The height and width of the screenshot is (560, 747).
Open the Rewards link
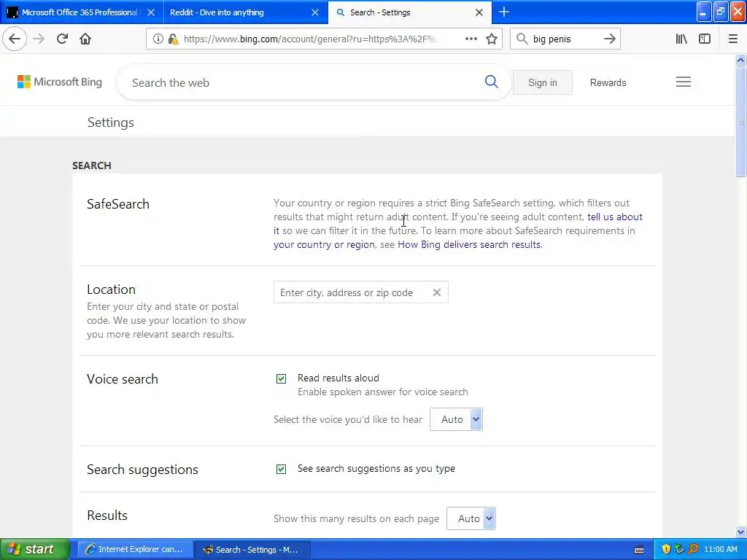(608, 82)
